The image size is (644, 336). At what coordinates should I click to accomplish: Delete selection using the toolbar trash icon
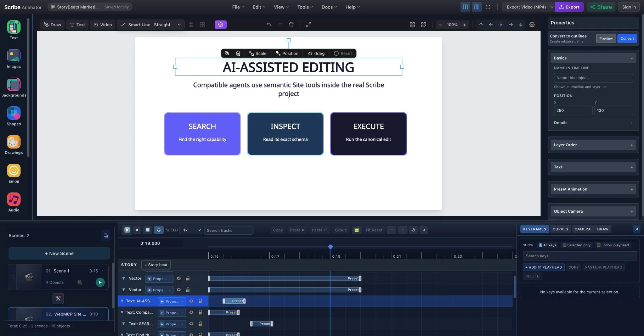(x=291, y=24)
